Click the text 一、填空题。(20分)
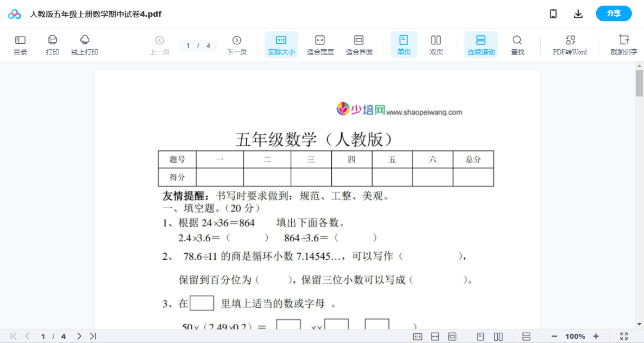The height and width of the screenshot is (343, 644). [211, 208]
